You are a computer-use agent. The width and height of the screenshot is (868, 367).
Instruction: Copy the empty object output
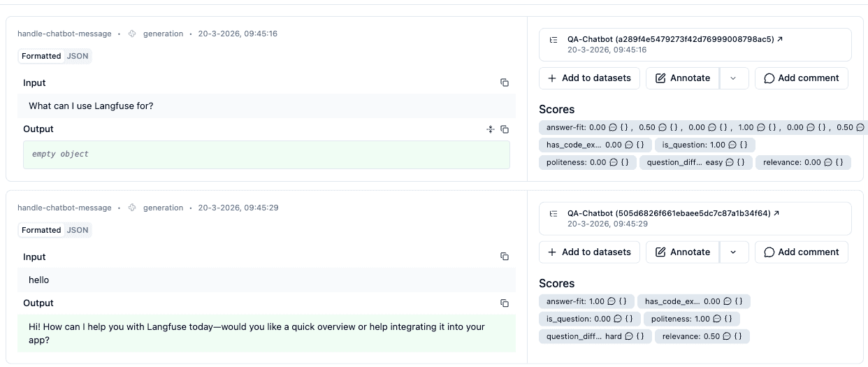504,129
